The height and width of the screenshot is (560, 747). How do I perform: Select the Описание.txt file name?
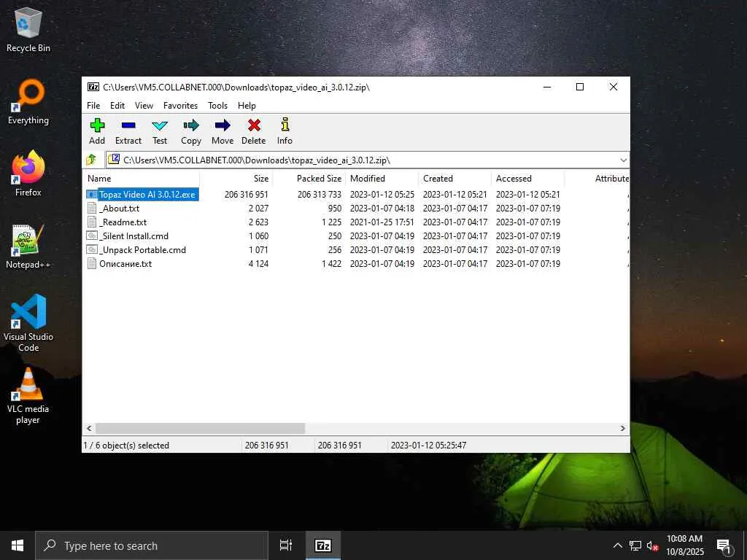[125, 263]
